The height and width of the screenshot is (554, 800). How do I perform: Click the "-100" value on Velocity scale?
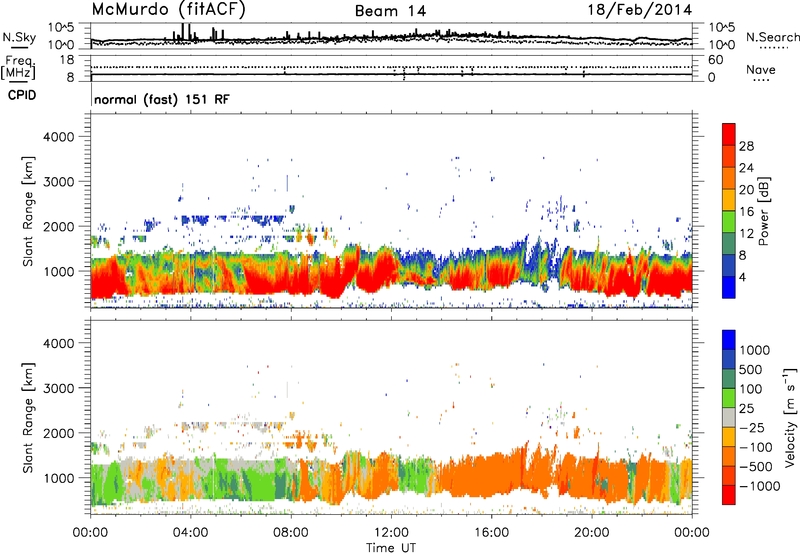click(x=755, y=447)
